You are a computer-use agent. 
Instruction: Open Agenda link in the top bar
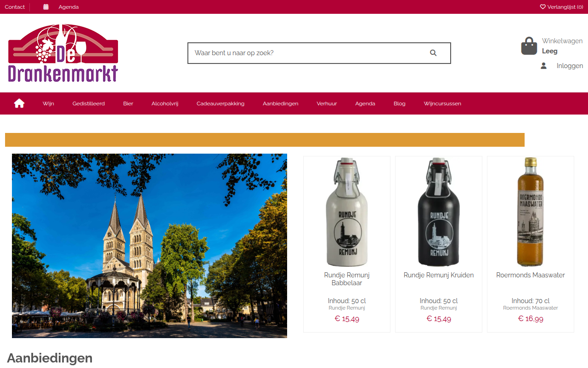coord(68,7)
